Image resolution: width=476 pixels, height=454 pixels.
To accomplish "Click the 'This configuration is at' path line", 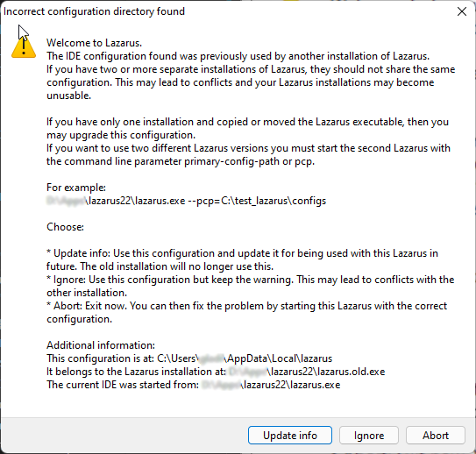I will point(189,358).
